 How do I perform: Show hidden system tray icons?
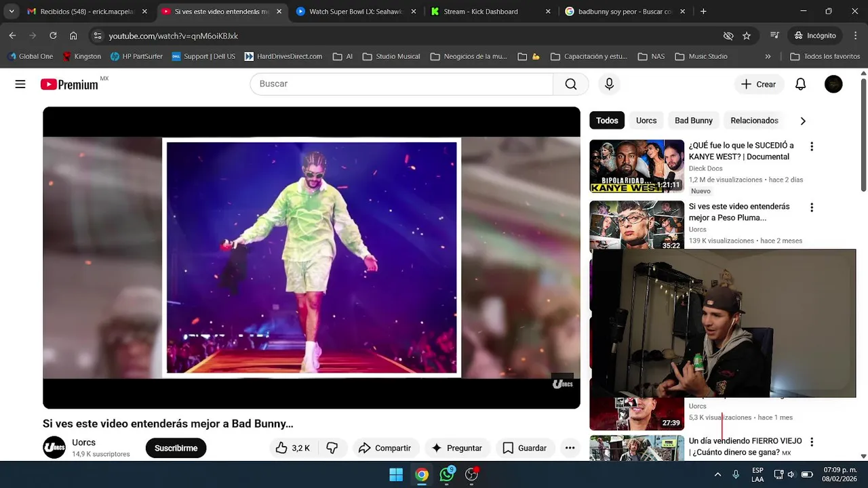pyautogui.click(x=717, y=474)
